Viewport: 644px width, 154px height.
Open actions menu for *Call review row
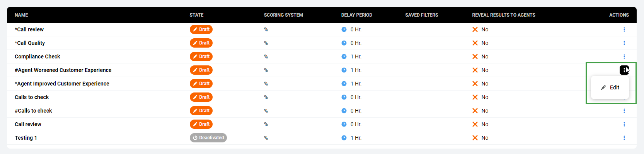pos(624,29)
